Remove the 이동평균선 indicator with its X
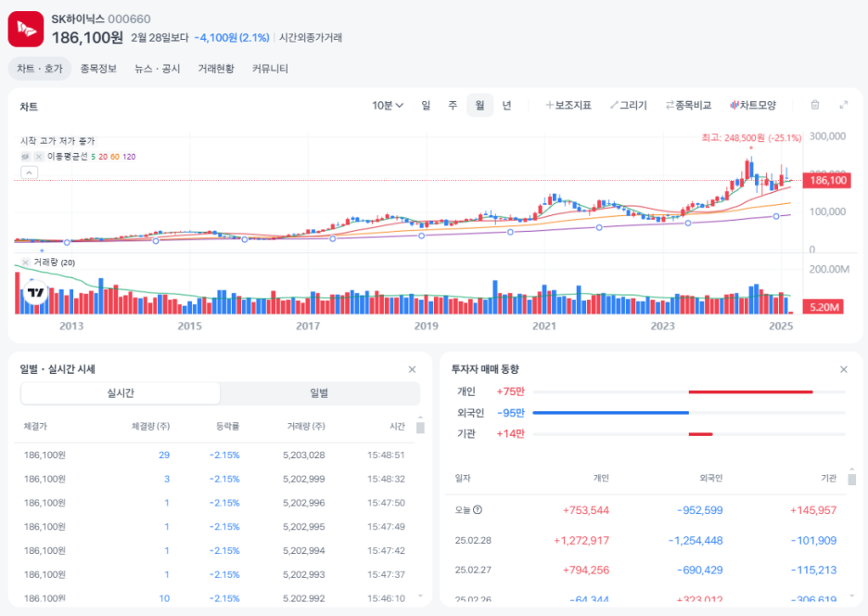Viewport: 868px width, 616px height. pos(39,157)
